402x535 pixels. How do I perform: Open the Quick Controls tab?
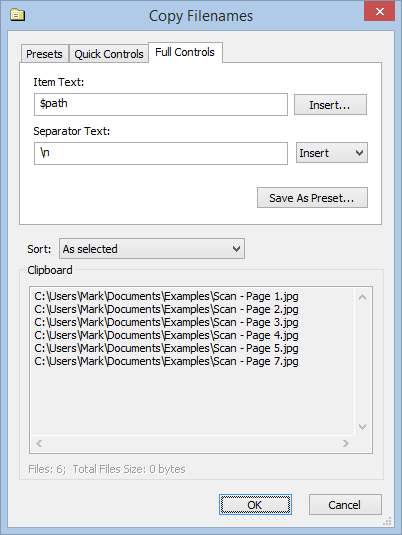point(109,54)
